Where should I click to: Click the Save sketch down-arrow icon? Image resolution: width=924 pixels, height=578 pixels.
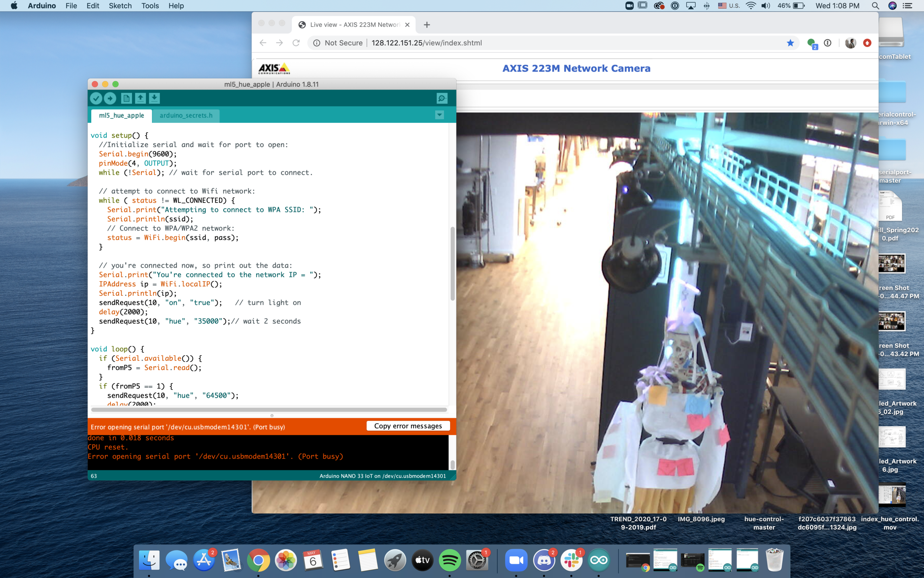tap(154, 99)
